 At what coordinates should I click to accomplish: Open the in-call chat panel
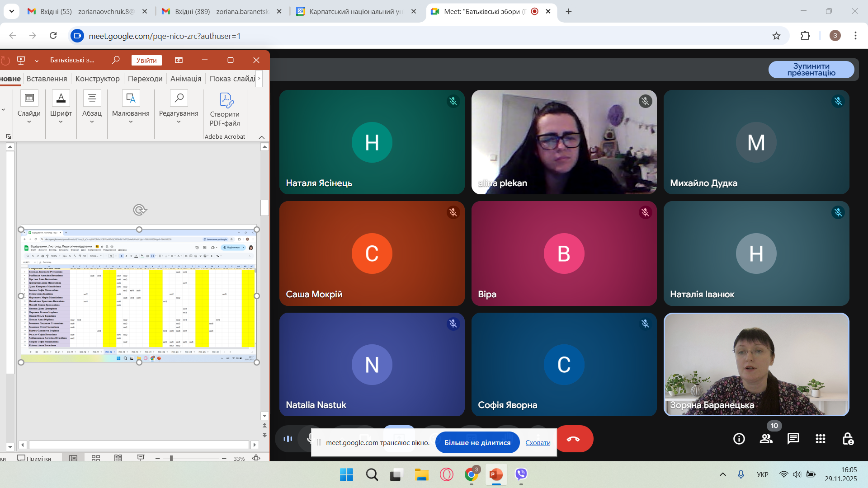(793, 439)
